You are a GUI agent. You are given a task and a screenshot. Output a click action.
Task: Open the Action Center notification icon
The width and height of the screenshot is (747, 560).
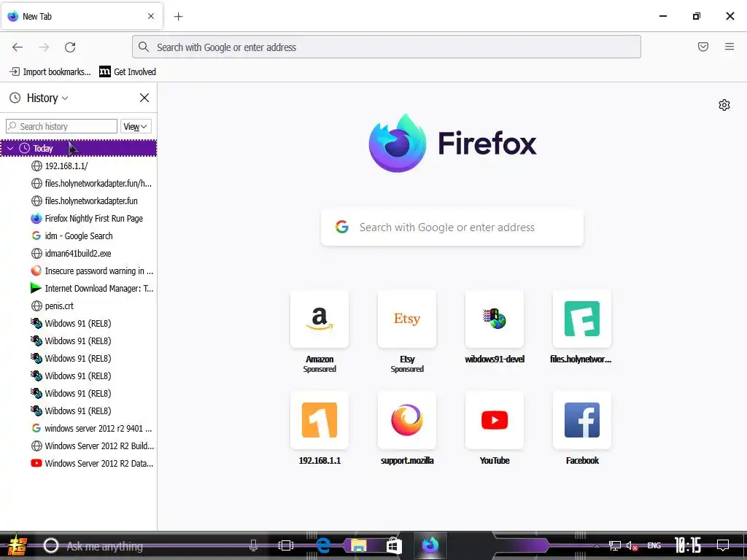click(x=723, y=545)
